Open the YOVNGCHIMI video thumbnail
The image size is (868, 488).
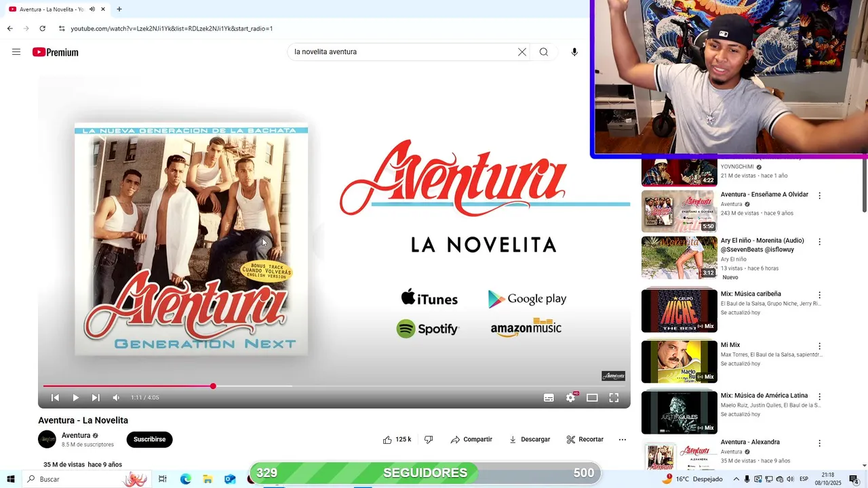679,173
